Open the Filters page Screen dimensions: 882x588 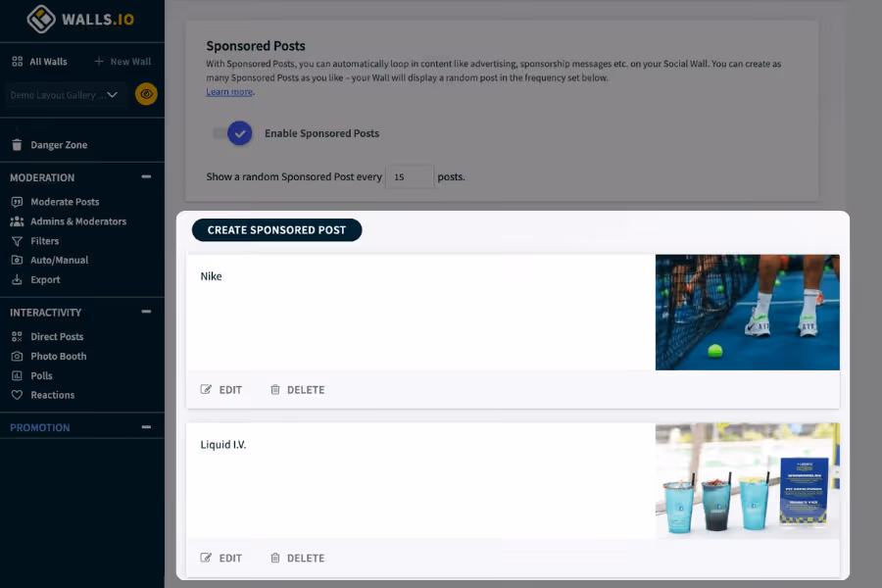(44, 241)
